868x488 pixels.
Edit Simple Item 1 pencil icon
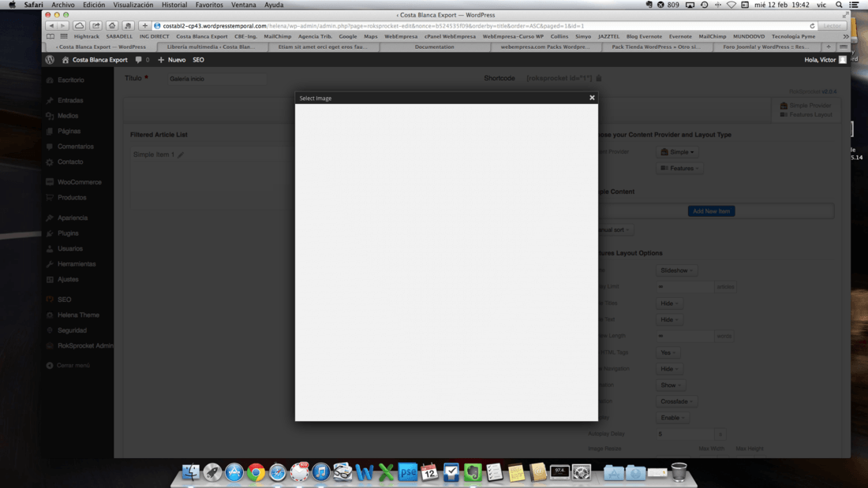tap(181, 155)
